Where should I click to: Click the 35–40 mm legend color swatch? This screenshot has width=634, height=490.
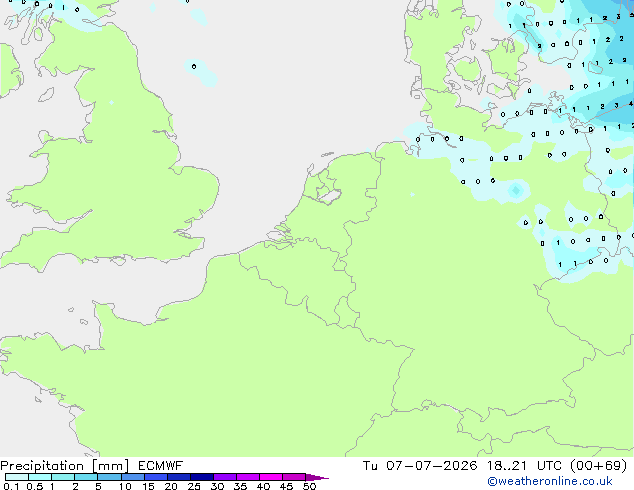coord(248,477)
